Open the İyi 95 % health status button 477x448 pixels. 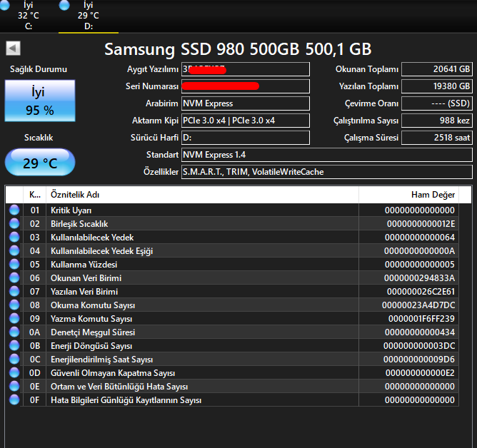coord(40,101)
